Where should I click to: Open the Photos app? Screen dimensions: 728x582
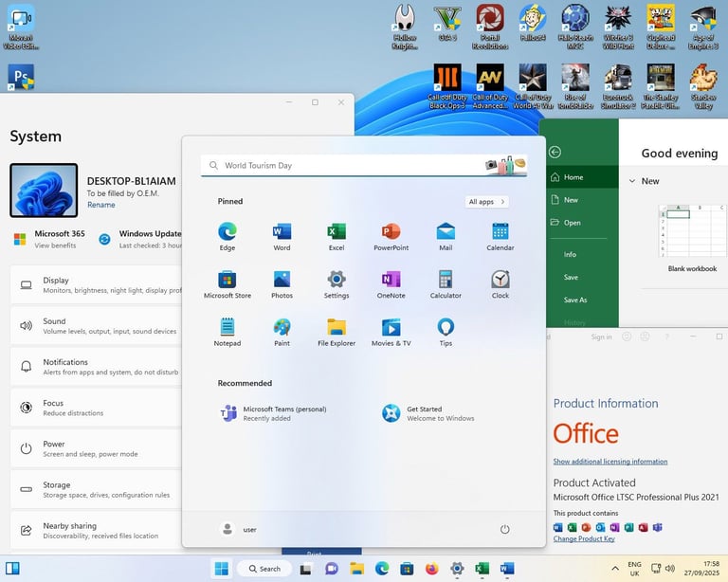(x=282, y=284)
